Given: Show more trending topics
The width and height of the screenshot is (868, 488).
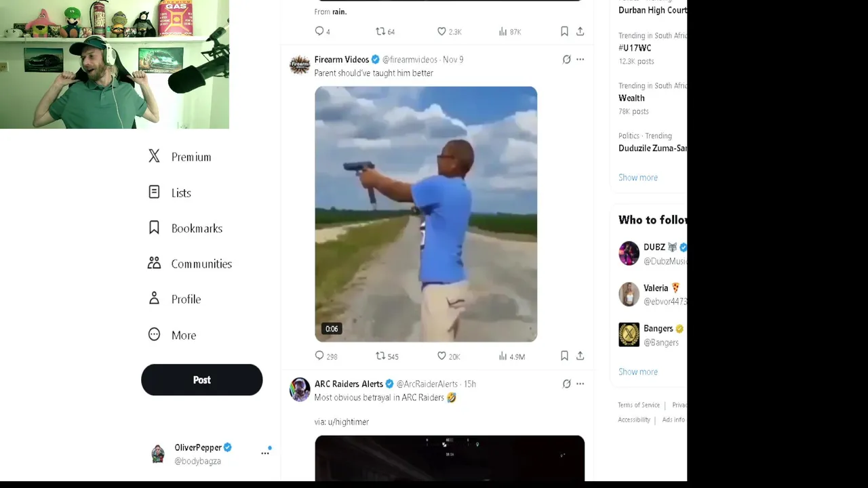Looking at the screenshot, I should (638, 178).
